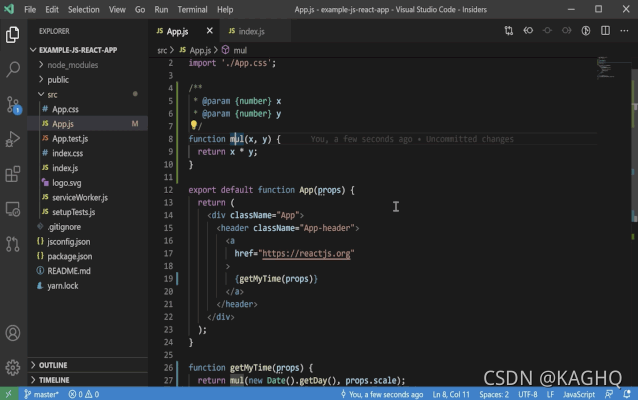The height and width of the screenshot is (400, 638).
Task: Open the Manage gear icon
Action: (x=13, y=367)
